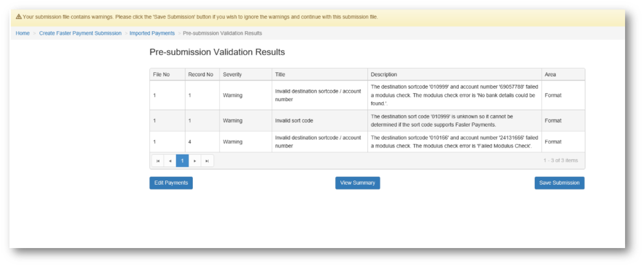The width and height of the screenshot is (644, 267).
Task: Go back to Imported Payments breadcrumb
Action: click(152, 33)
